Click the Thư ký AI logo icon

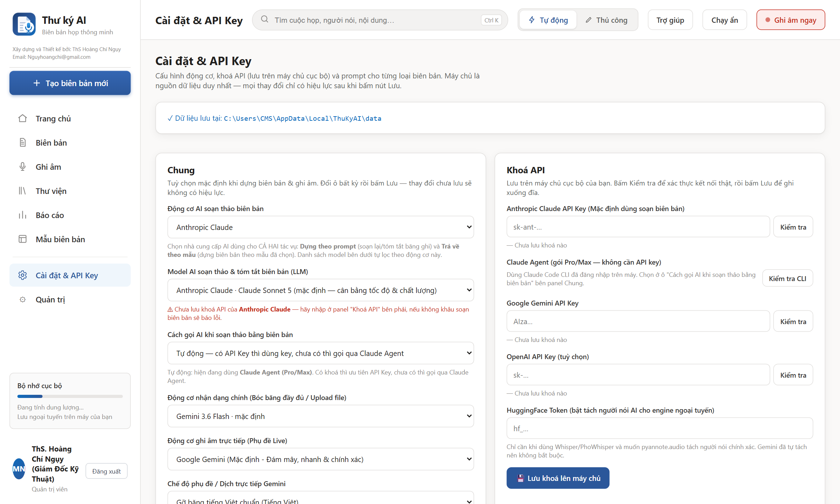tap(24, 24)
